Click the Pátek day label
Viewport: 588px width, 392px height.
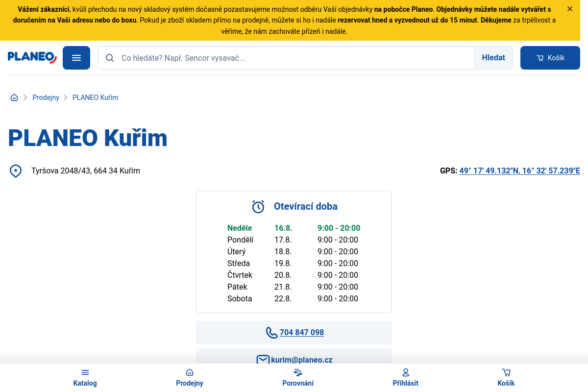coord(237,287)
